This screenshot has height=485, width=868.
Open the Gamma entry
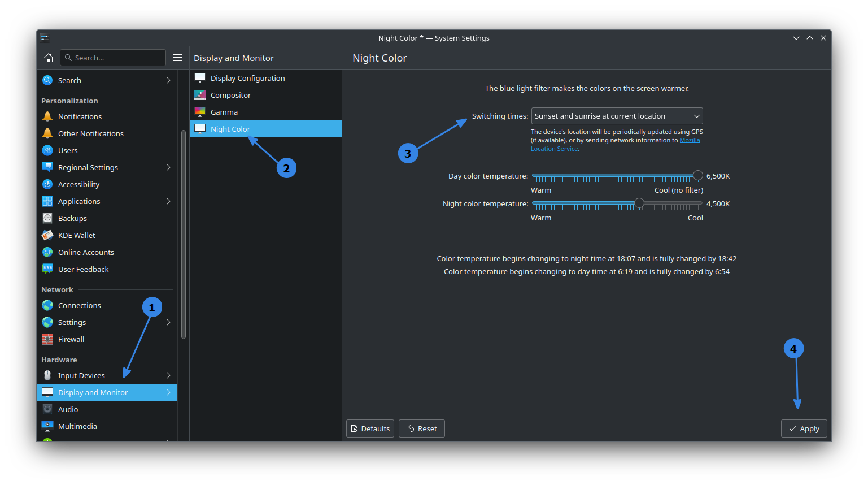265,112
